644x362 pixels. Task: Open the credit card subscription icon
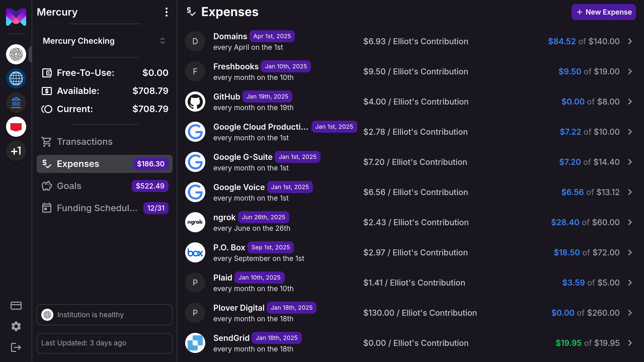[x=16, y=306]
